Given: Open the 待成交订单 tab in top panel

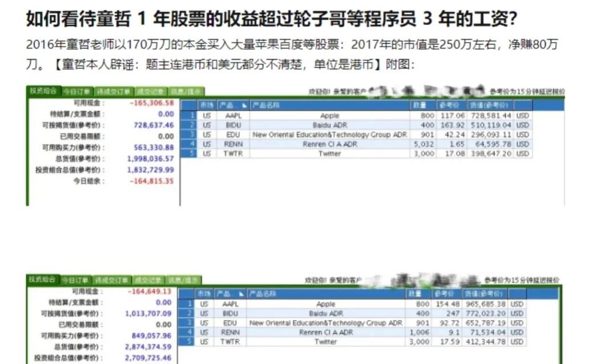Looking at the screenshot, I should coord(114,90).
